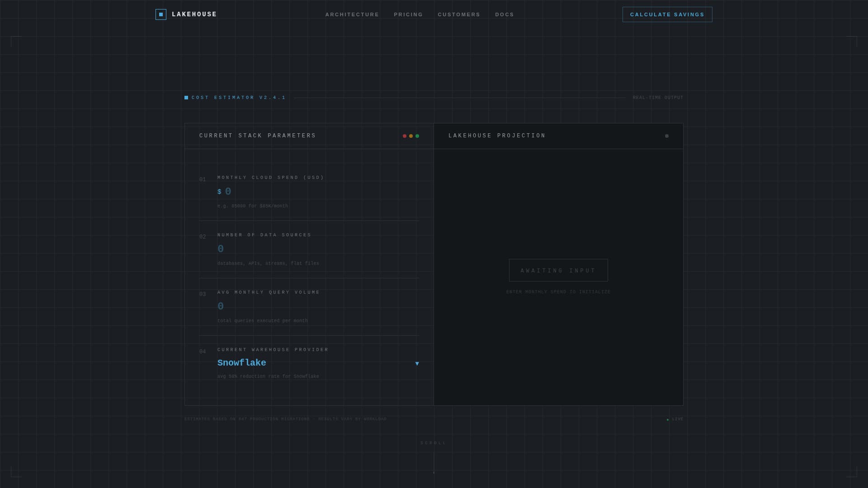Focus the Avg Monthly Query Volume input
The image size is (868, 488).
coord(318,306)
